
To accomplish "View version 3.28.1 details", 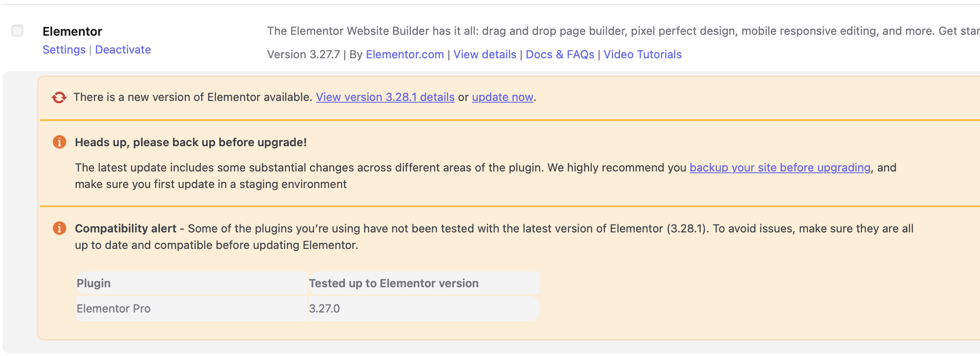I will 385,97.
